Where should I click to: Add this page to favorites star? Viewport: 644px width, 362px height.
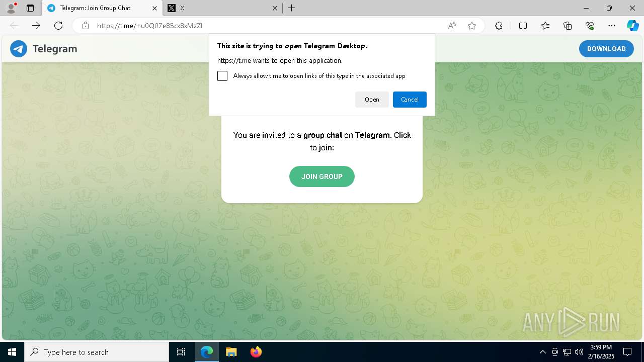[x=472, y=26]
